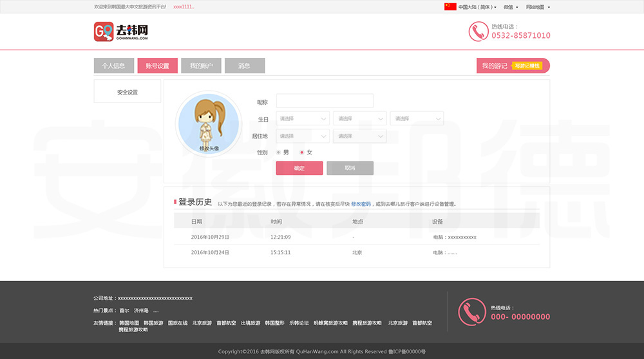The width and height of the screenshot is (644, 359).
Task: Open the first 生日 dropdown
Action: point(303,118)
